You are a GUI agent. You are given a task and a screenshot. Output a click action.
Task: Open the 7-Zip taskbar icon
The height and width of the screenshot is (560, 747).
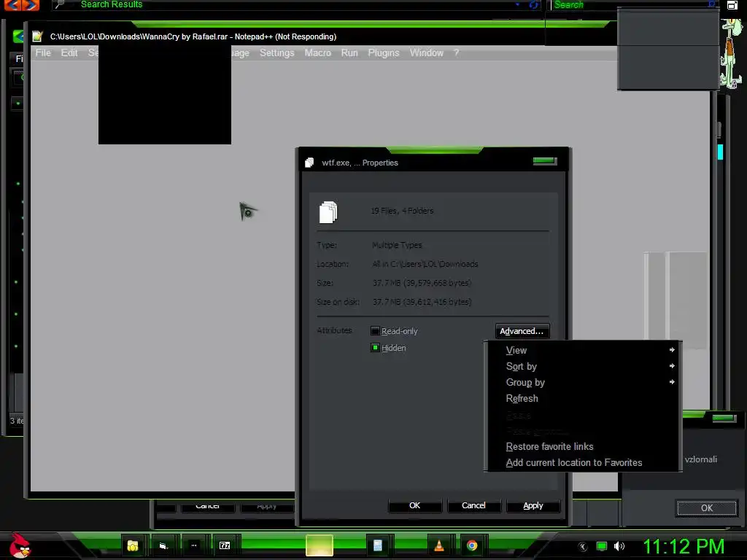click(x=225, y=545)
